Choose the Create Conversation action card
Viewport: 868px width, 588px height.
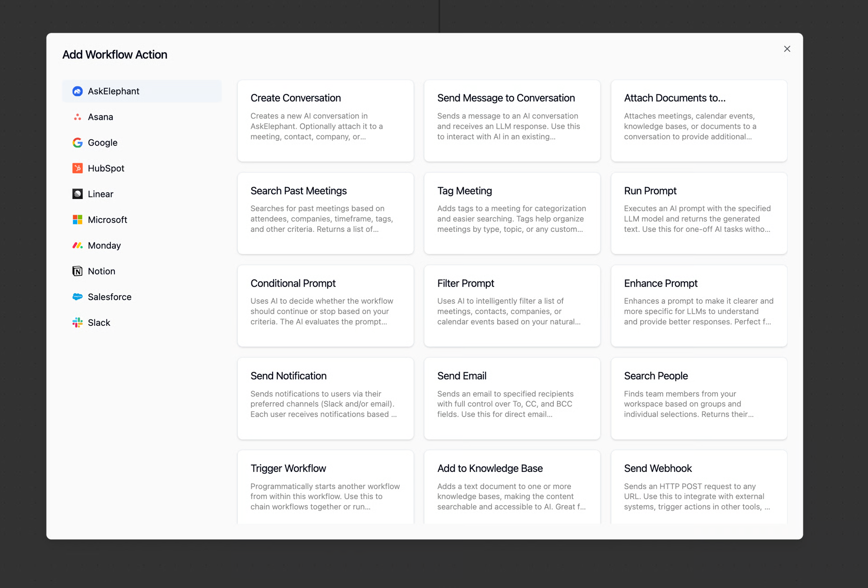(x=325, y=121)
